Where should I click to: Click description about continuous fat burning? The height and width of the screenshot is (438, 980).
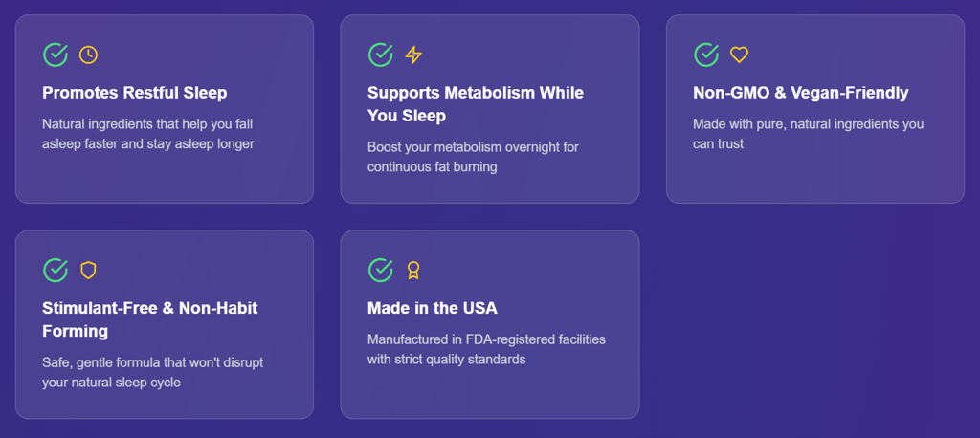coord(473,158)
